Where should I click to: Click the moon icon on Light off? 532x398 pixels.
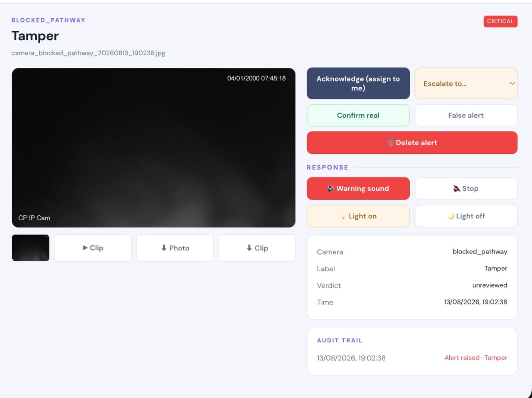pyautogui.click(x=451, y=216)
